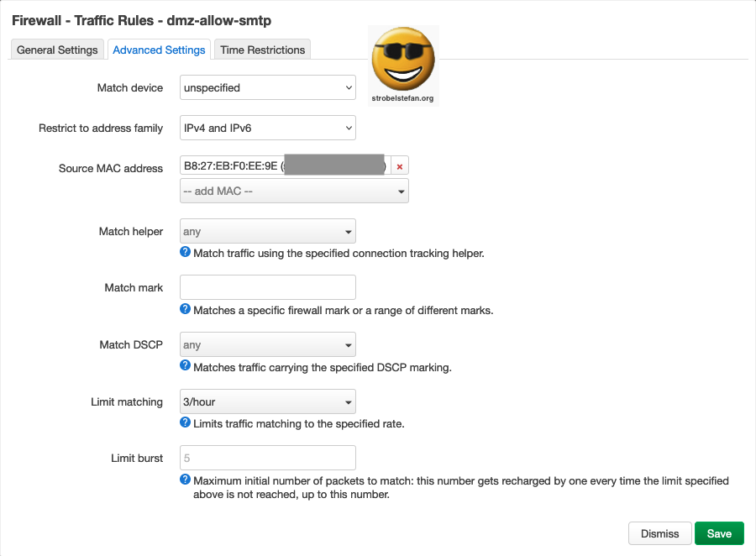
Task: Click the help icon under Match DSCP
Action: point(186,366)
